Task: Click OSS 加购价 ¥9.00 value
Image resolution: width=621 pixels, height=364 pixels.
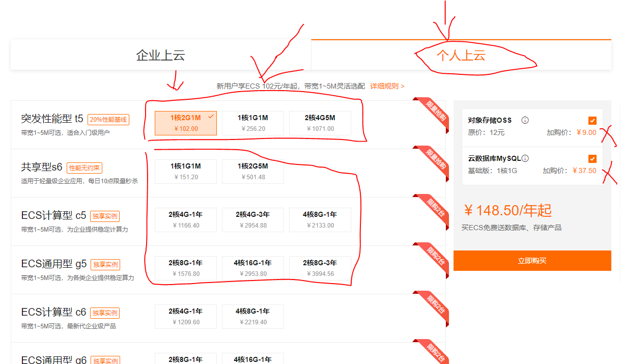Action: click(586, 133)
